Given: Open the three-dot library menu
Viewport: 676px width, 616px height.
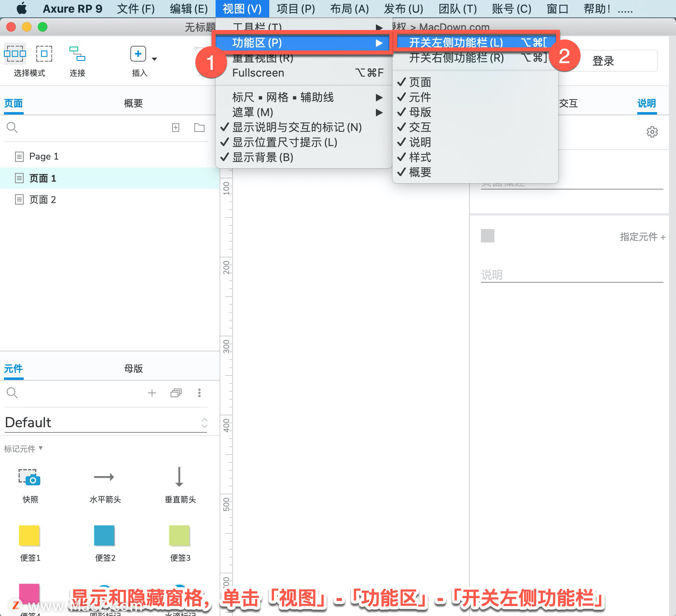Looking at the screenshot, I should (x=199, y=393).
